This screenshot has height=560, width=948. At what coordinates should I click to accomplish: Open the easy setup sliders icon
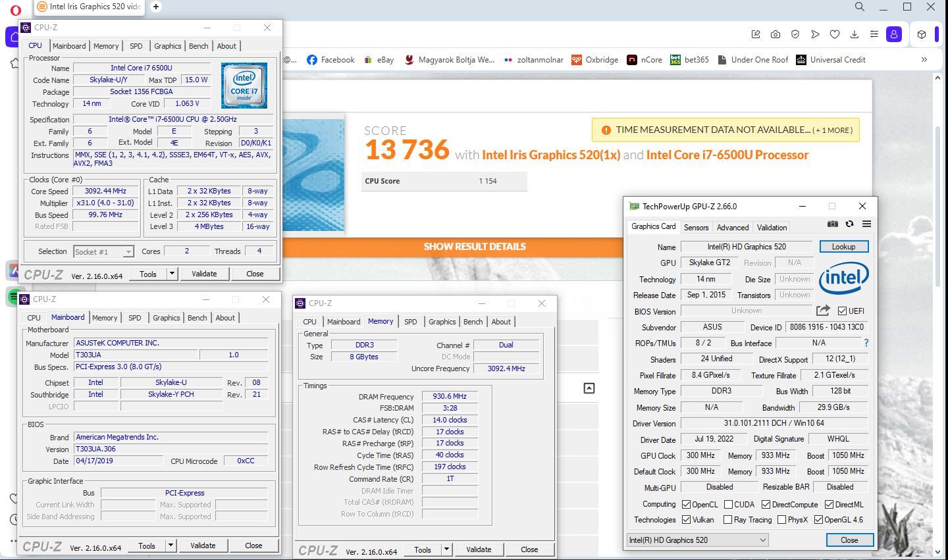coord(874,34)
